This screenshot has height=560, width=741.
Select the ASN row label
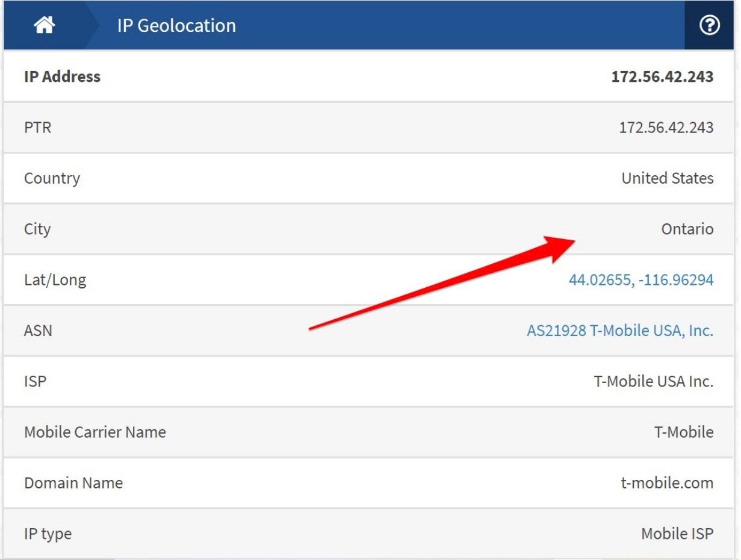tap(37, 330)
